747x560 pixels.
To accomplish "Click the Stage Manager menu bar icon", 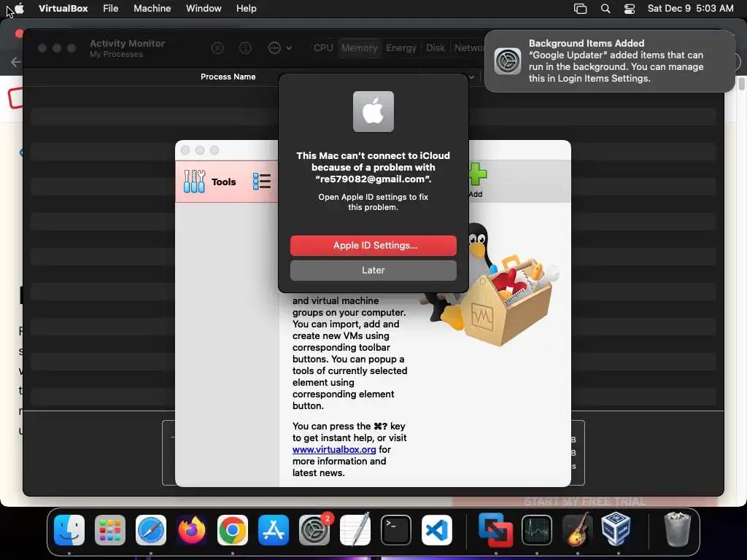I will pos(580,9).
